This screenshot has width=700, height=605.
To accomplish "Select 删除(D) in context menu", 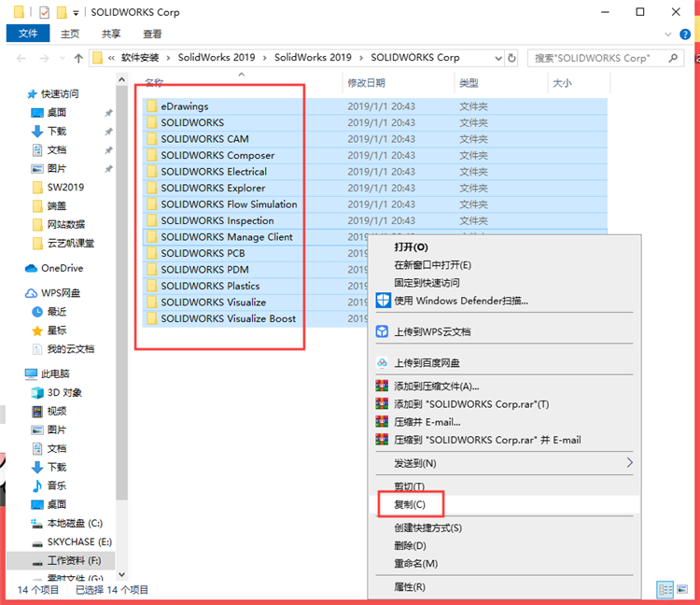I will [504, 545].
